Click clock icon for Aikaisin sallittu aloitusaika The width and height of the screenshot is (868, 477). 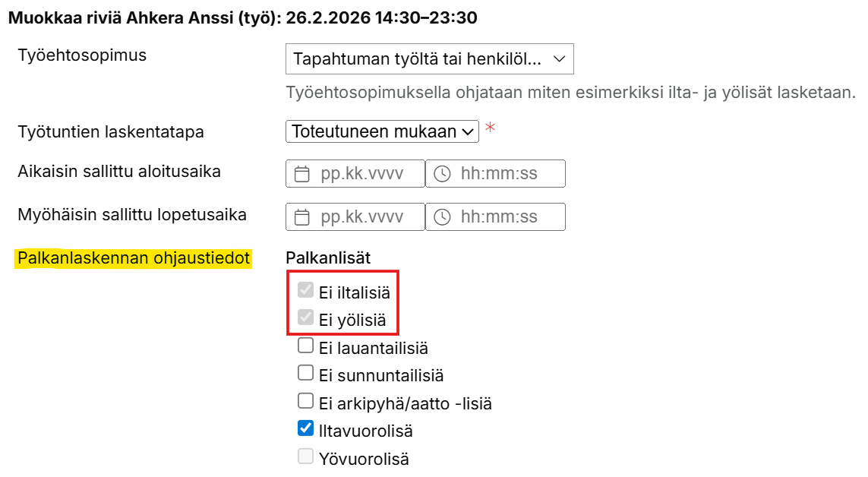442,174
